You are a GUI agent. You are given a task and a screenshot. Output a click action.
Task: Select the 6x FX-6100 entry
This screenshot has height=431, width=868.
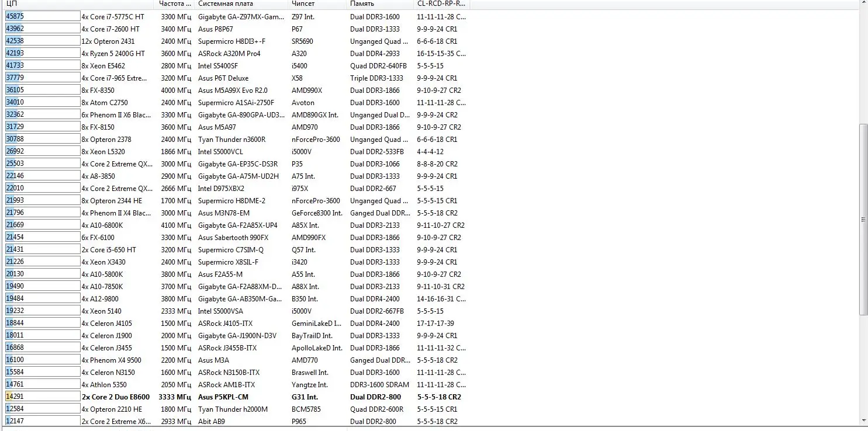click(x=236, y=238)
